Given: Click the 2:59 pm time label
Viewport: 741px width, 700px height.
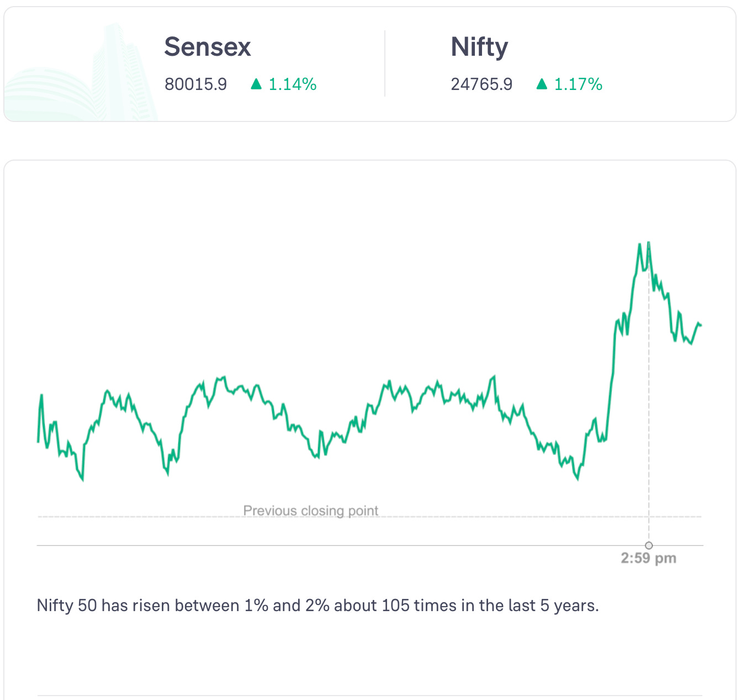Looking at the screenshot, I should coord(648,558).
